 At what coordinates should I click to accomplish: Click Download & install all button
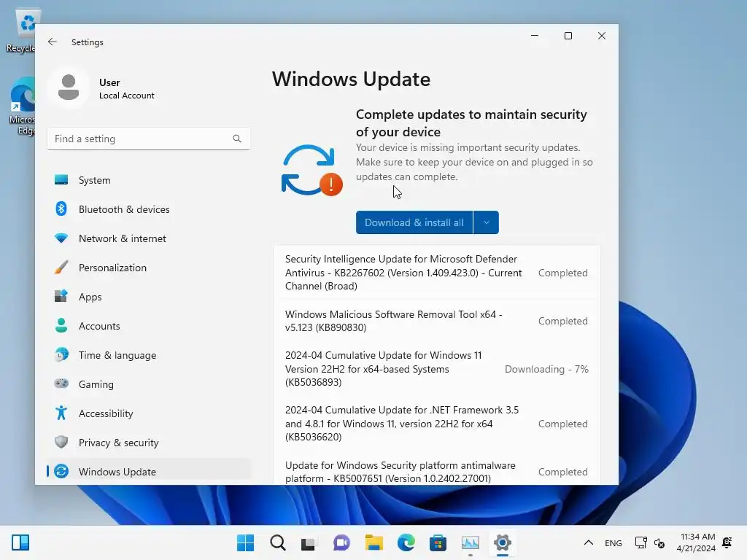coord(414,222)
